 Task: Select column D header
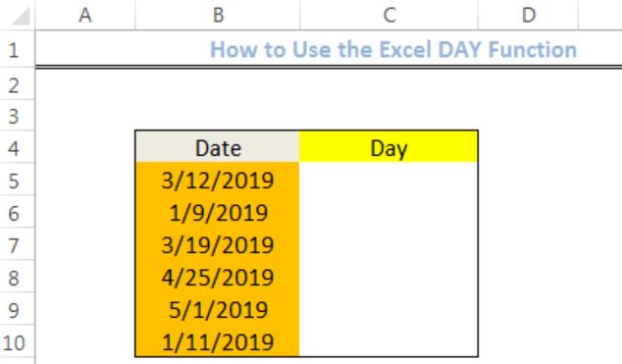pos(529,15)
